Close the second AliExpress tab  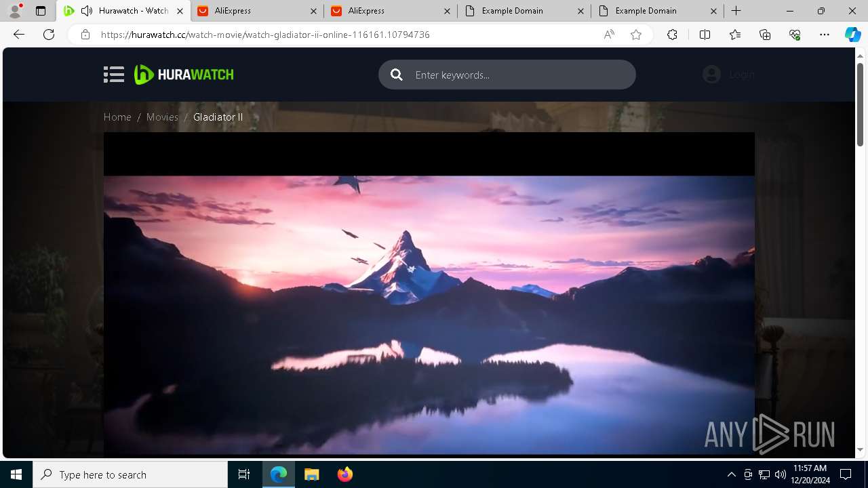446,11
